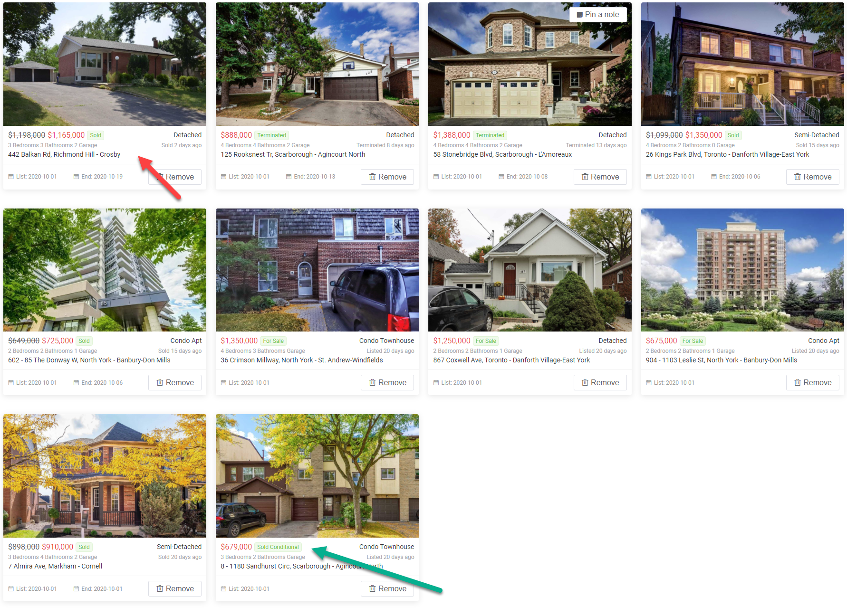847x616 pixels.
Task: Click trash icon for 26 Kings Park Blvd
Action: (798, 177)
